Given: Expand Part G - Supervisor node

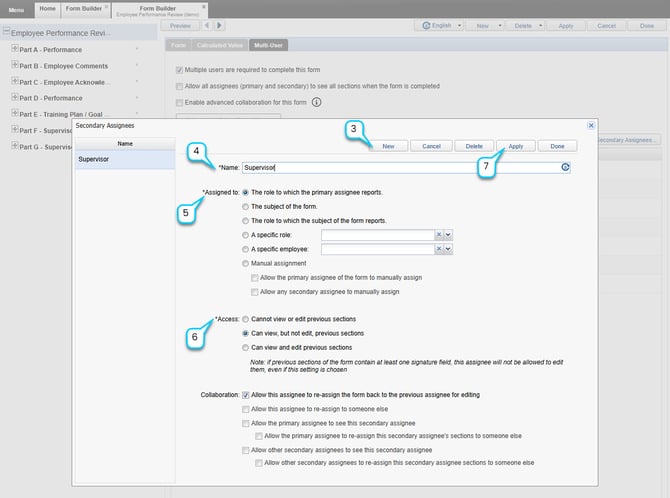Looking at the screenshot, I should click(15, 145).
